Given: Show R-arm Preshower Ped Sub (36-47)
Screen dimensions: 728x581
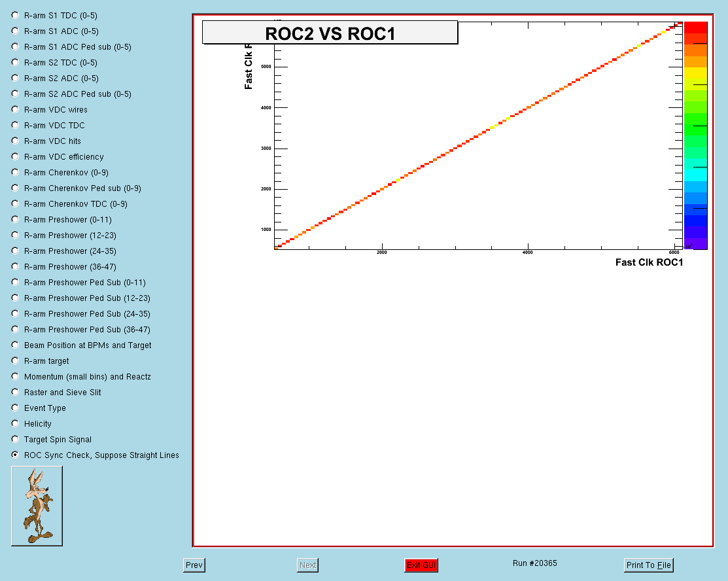Looking at the screenshot, I should click(15, 329).
